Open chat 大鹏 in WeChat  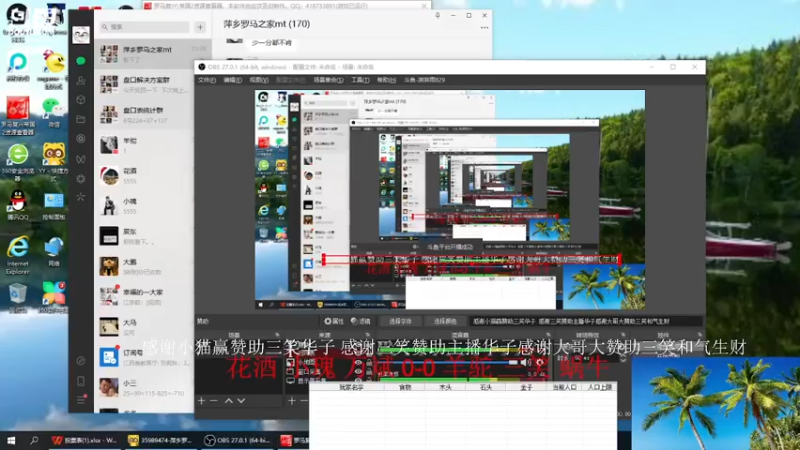(145, 266)
